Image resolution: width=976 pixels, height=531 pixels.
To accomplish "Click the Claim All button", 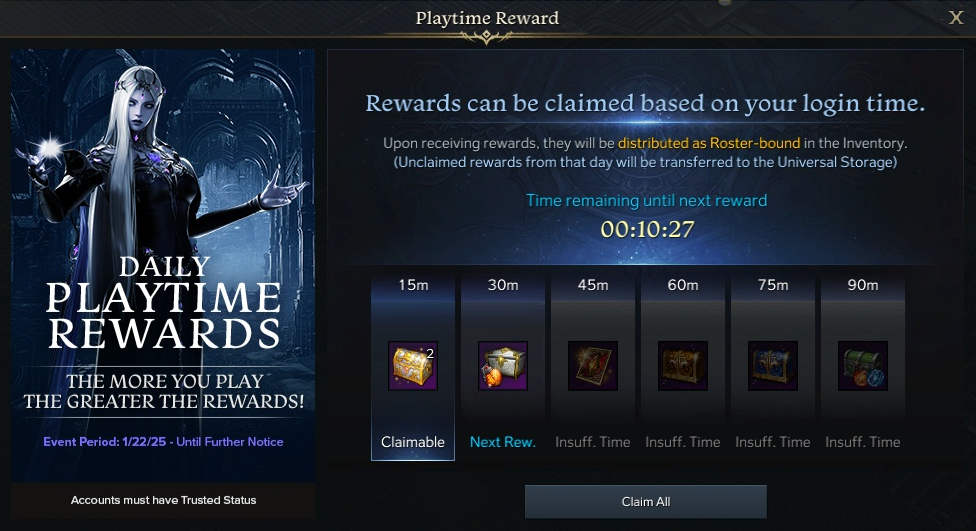I will click(x=645, y=502).
